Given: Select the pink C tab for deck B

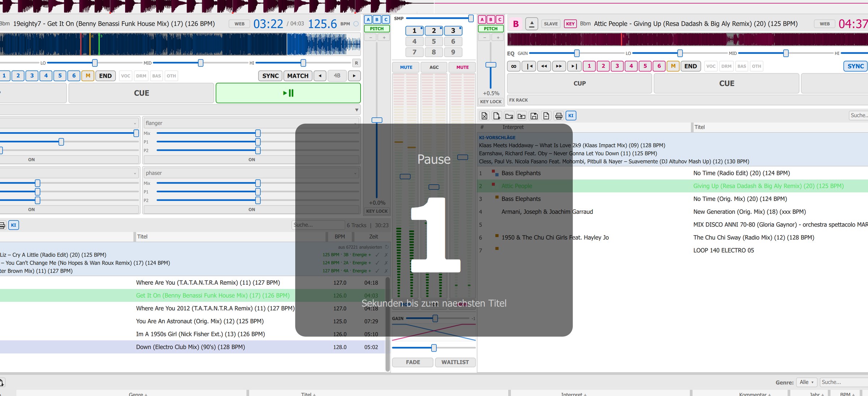Looking at the screenshot, I should tap(500, 20).
